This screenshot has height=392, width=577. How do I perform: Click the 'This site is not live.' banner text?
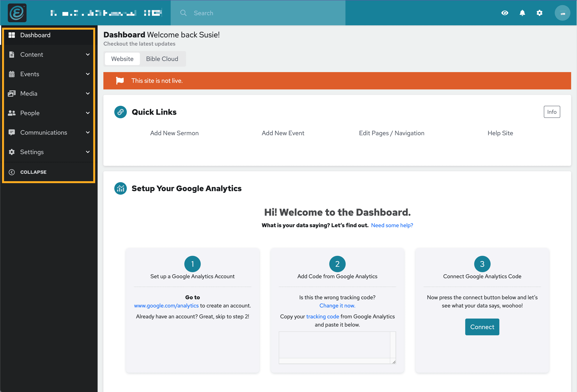point(157,81)
